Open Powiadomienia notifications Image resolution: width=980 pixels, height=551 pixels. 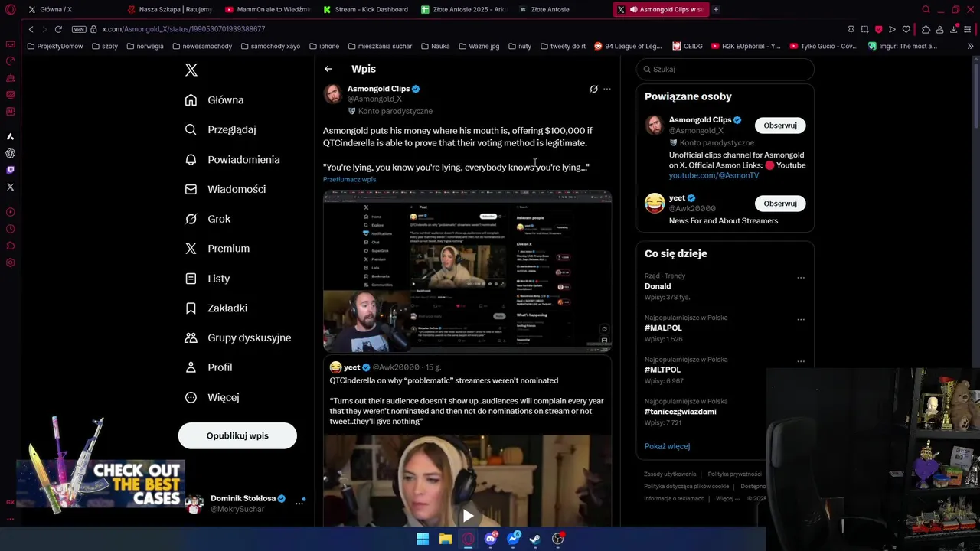tap(233, 159)
